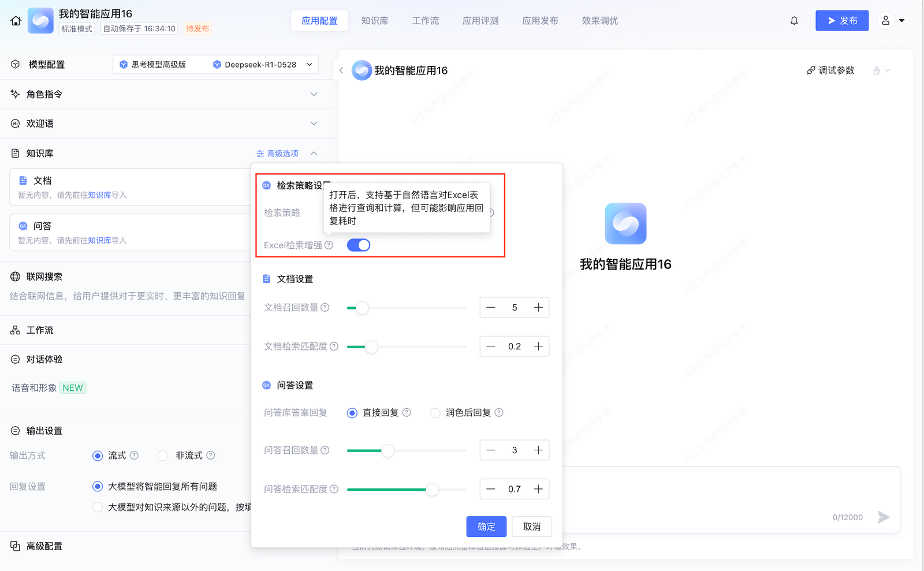Image resolution: width=924 pixels, height=571 pixels.
Task: Increase 文档召回数量 with plus button
Action: (x=538, y=308)
